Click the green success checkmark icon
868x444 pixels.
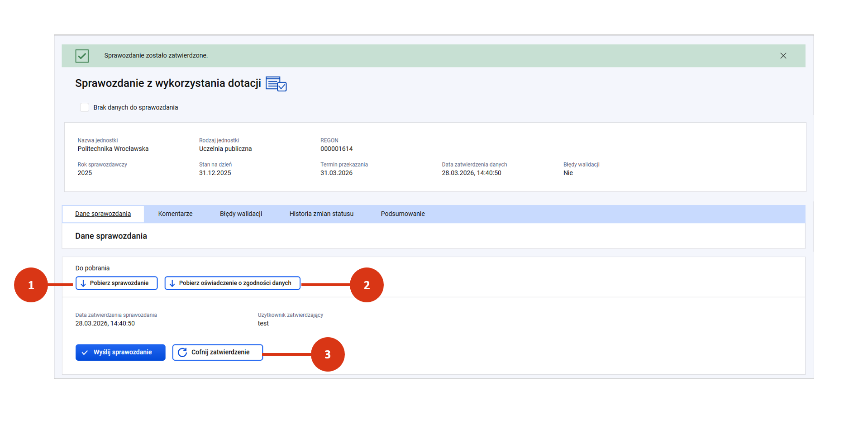point(82,56)
